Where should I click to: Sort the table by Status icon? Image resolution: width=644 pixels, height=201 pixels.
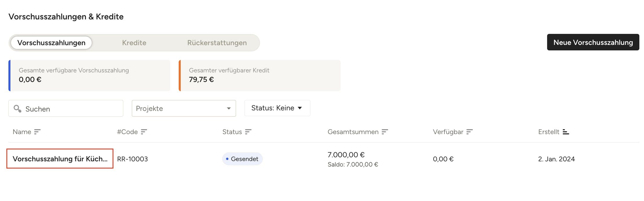tap(248, 132)
